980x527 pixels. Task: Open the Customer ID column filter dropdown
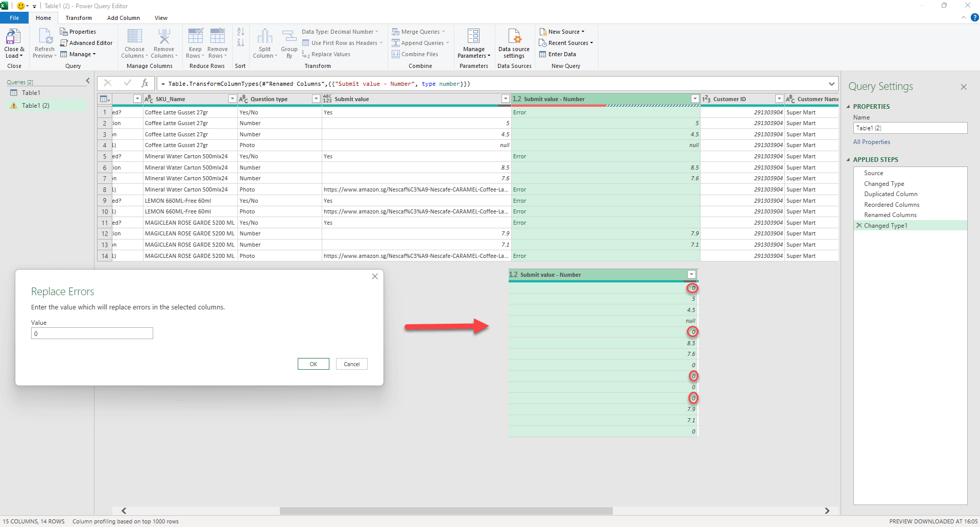779,99
